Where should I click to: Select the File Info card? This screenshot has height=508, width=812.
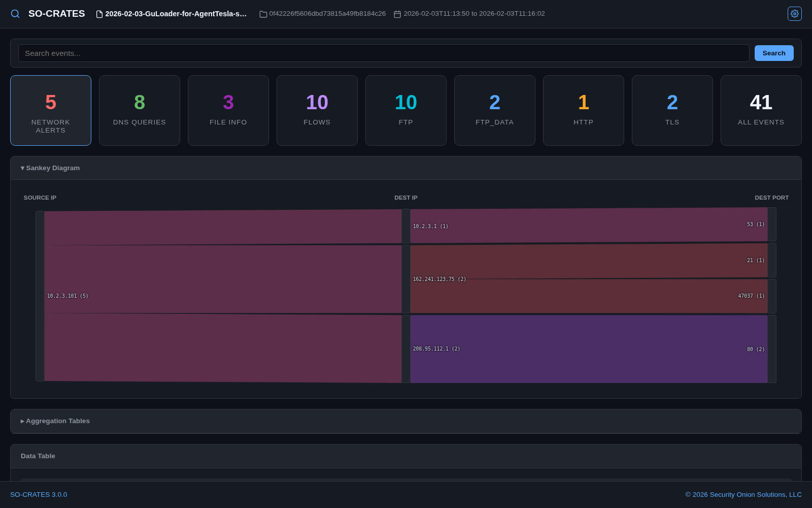[x=228, y=110]
